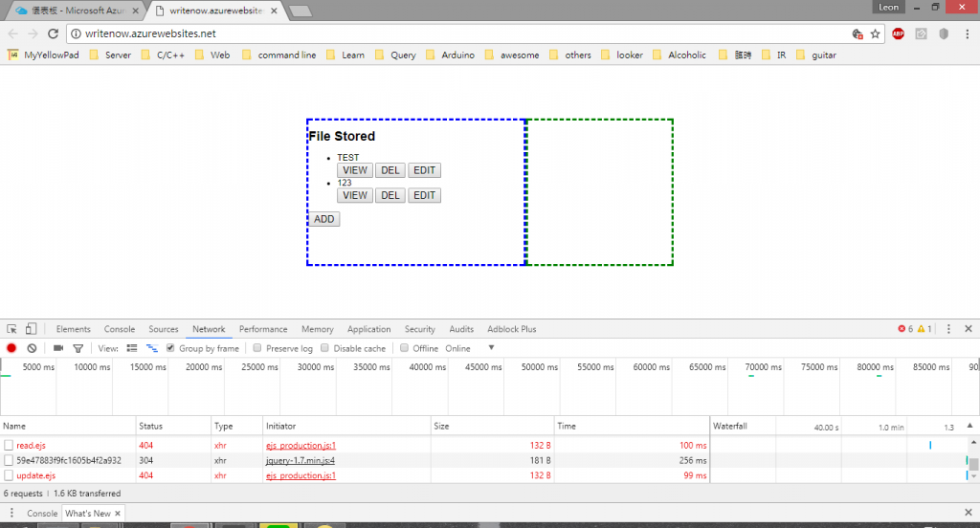Click capture screenshots camera icon
The image size is (980, 528).
pyautogui.click(x=58, y=348)
